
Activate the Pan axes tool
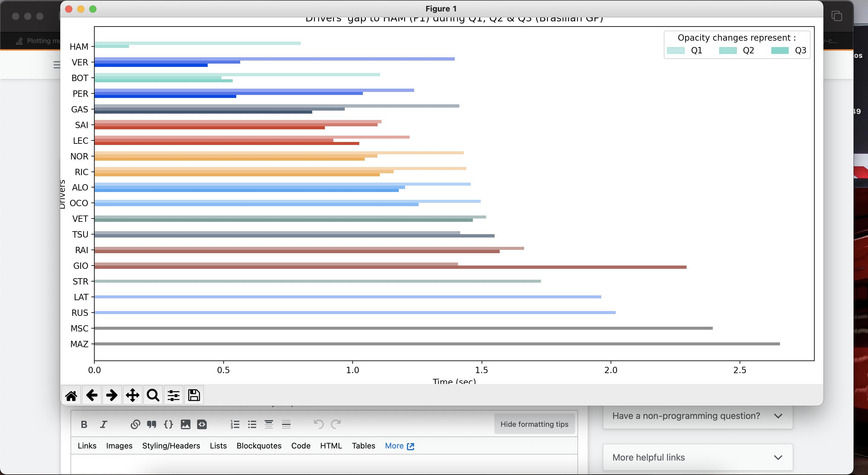(132, 395)
